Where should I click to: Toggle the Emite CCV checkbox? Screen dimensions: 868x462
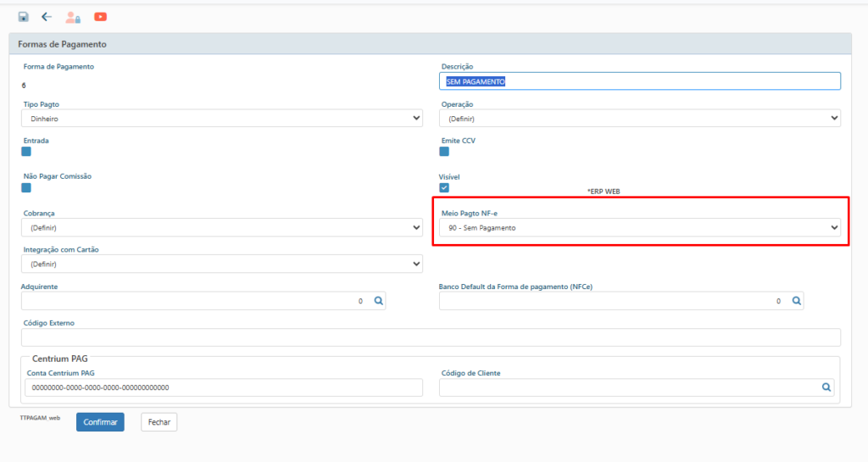(x=444, y=152)
